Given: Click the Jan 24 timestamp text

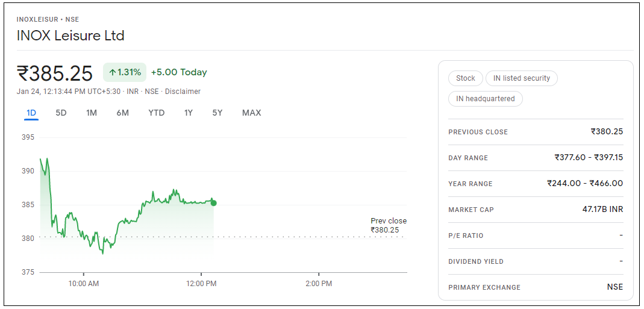Looking at the screenshot, I should click(69, 92).
